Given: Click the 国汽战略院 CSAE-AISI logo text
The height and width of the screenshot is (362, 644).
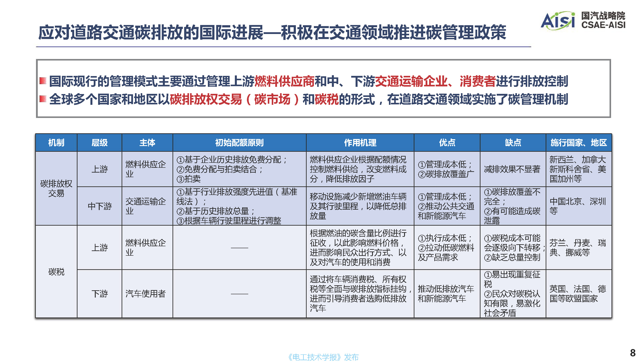Looking at the screenshot, I should (x=603, y=20).
